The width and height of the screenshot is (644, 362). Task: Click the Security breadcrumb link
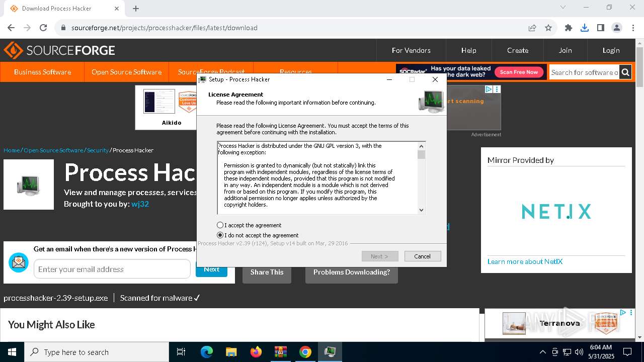(x=98, y=150)
